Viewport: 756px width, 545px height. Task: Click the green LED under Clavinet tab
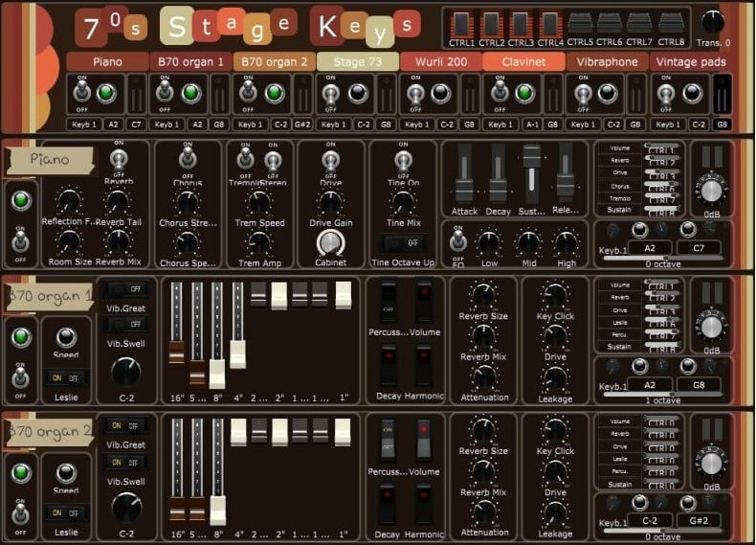click(x=524, y=93)
